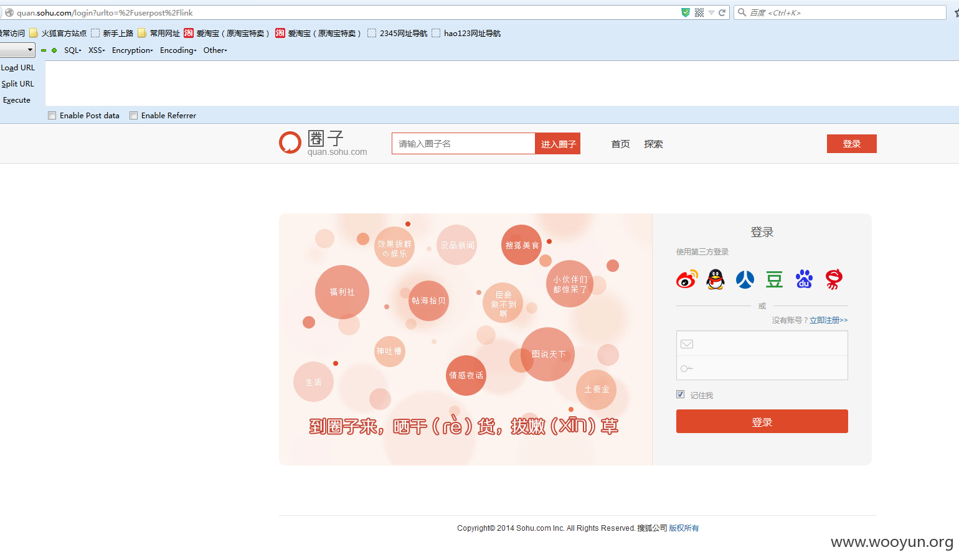Click the 情感夜话 bubble
The height and width of the screenshot is (560, 959).
coord(466,375)
